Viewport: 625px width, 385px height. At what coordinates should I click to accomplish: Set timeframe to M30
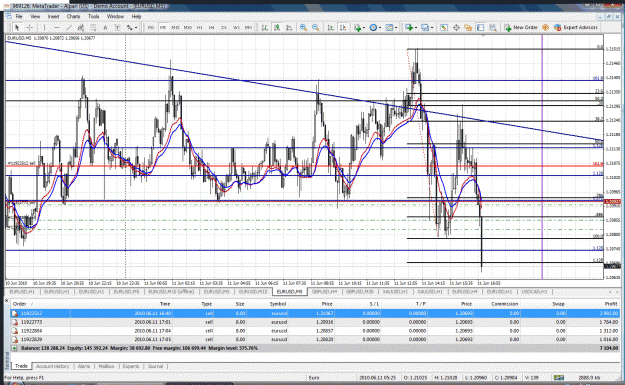pyautogui.click(x=188, y=28)
